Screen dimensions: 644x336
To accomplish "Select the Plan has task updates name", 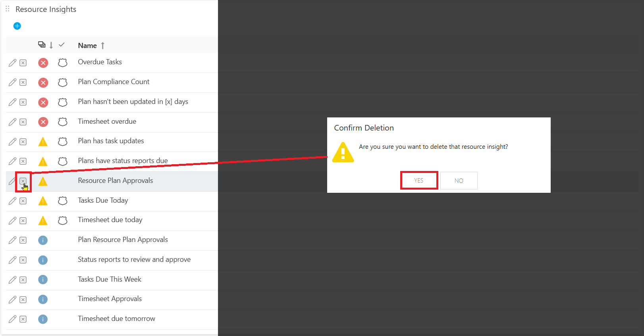I will coord(111,141).
